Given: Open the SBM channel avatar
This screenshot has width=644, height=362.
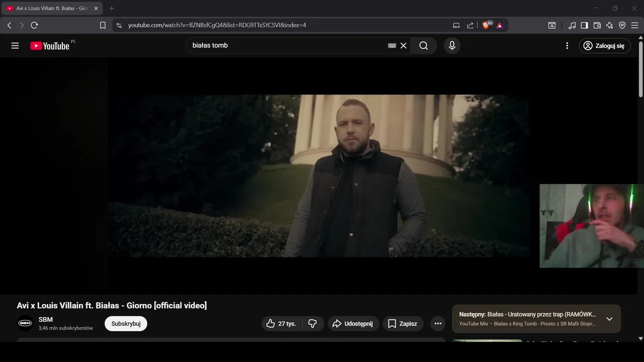Looking at the screenshot, I should pos(25,323).
